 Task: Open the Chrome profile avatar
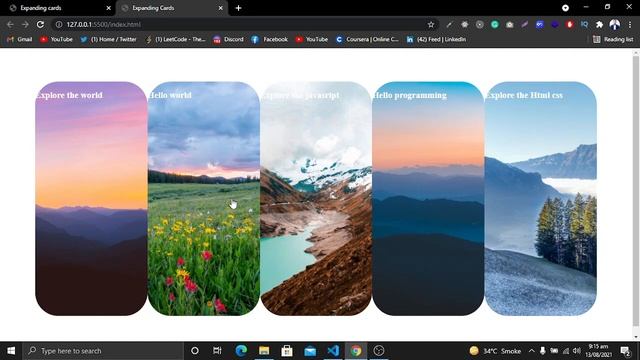point(615,24)
